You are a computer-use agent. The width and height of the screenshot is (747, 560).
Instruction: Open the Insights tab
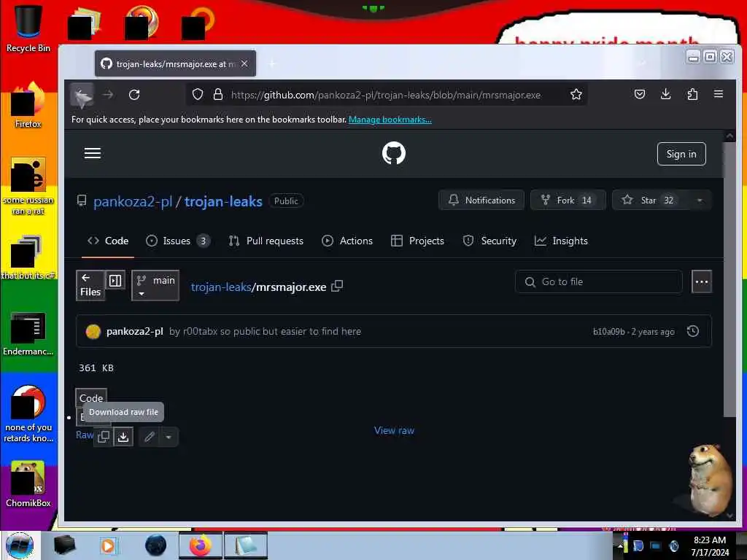[561, 241]
